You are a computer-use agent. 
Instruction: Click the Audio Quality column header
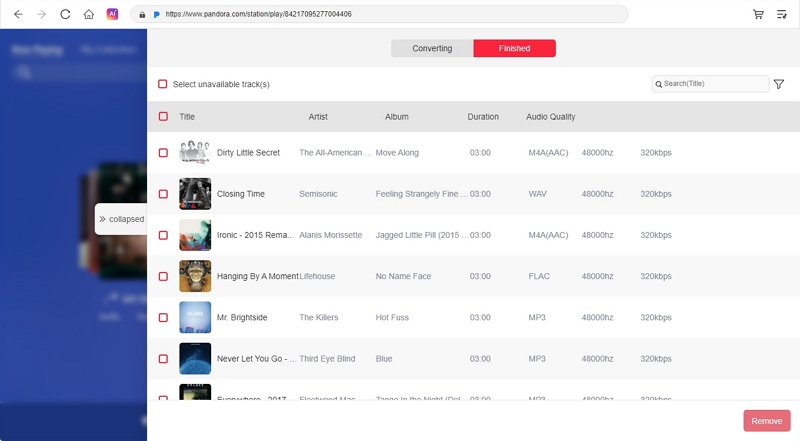tap(551, 117)
